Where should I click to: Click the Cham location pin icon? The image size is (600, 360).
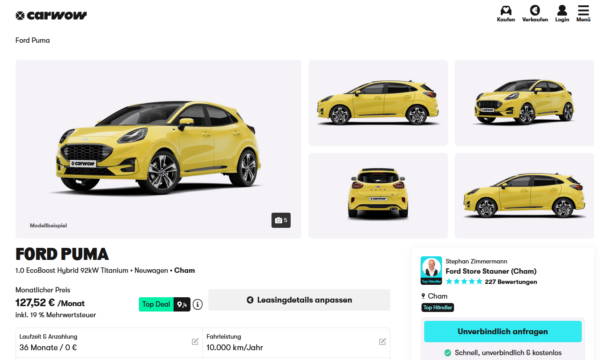click(x=423, y=296)
